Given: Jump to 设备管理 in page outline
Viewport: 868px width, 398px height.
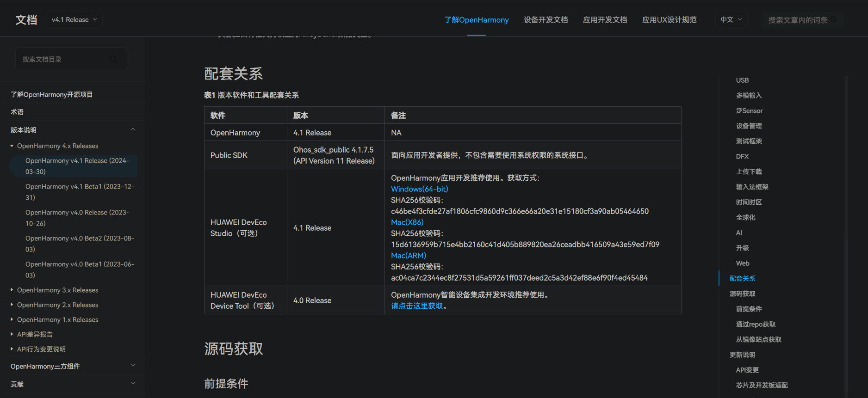Looking at the screenshot, I should point(749,126).
